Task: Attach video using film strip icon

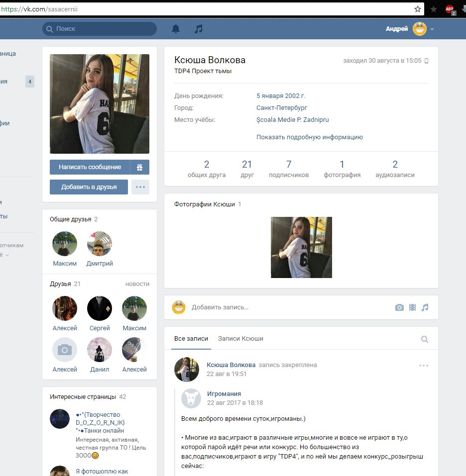Action: (412, 307)
